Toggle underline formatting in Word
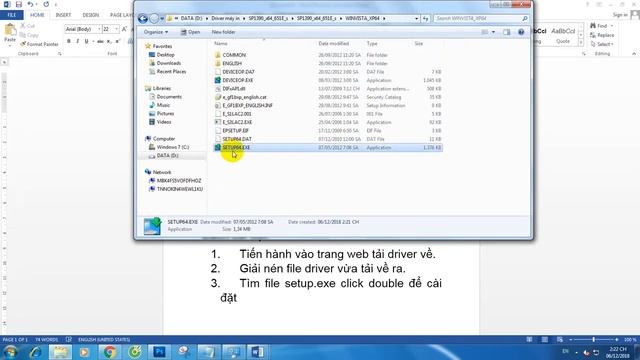 coord(87,41)
